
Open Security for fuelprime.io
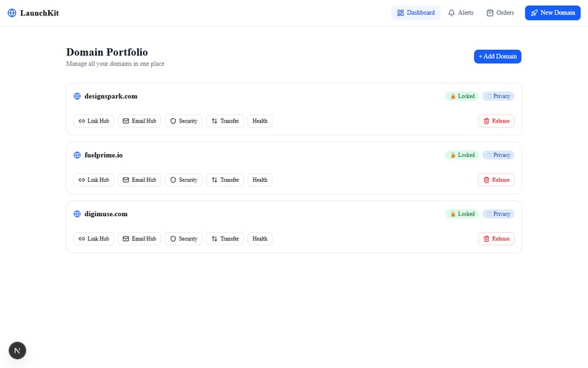(184, 180)
